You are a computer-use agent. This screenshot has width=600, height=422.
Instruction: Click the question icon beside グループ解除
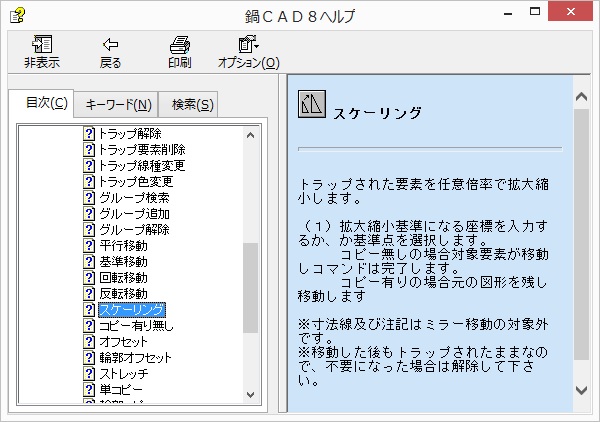(89, 230)
